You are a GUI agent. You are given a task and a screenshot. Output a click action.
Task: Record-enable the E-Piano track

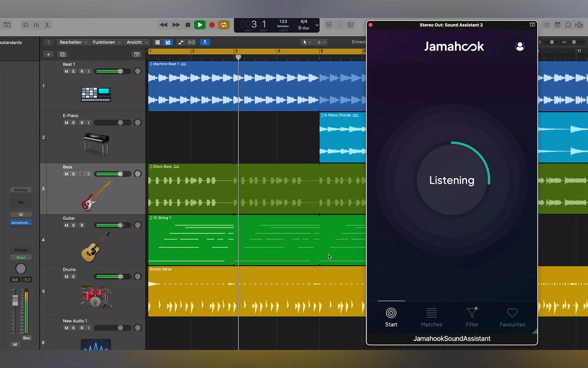(82, 123)
